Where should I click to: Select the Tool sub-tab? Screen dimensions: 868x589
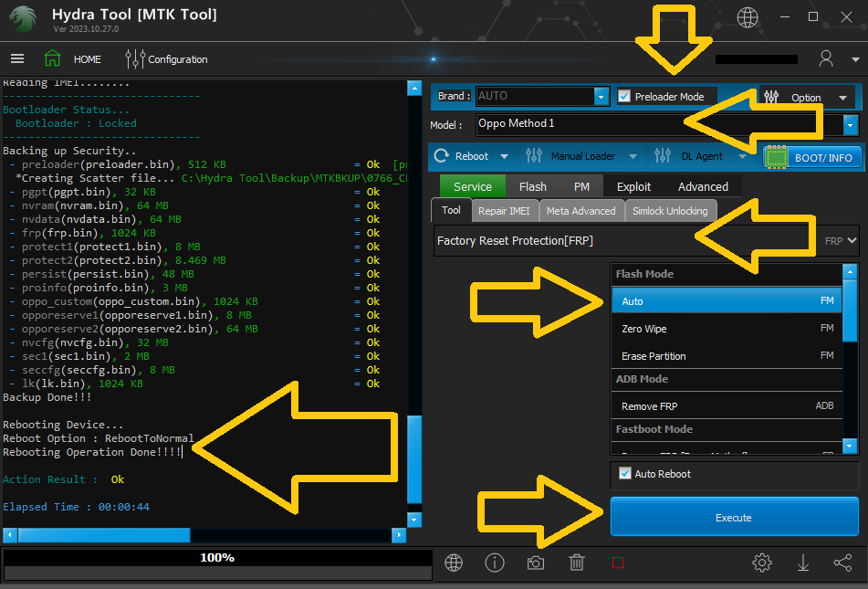(451, 211)
